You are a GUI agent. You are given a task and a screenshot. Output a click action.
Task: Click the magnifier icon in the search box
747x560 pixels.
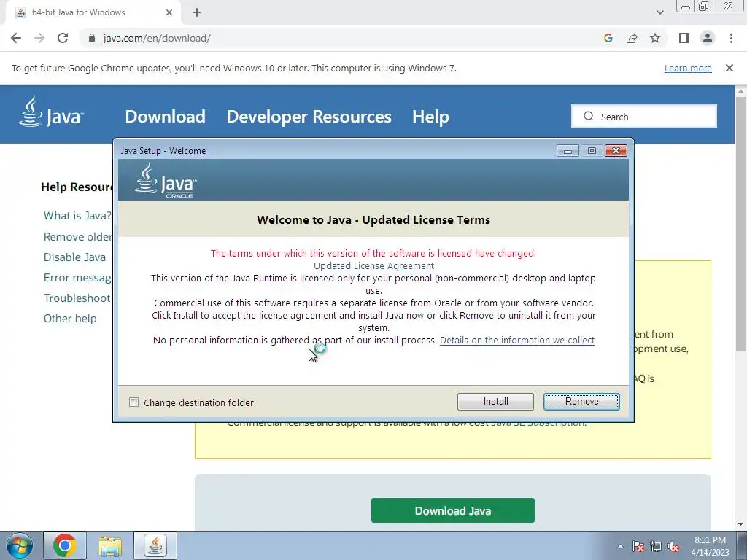point(589,116)
